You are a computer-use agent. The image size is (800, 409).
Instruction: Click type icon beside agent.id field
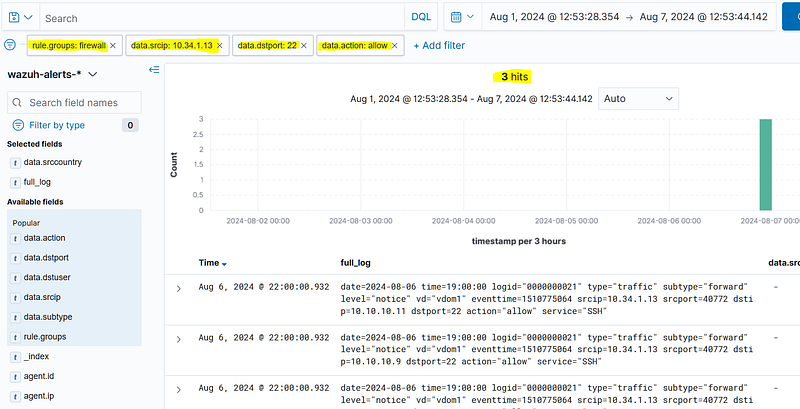pos(15,376)
